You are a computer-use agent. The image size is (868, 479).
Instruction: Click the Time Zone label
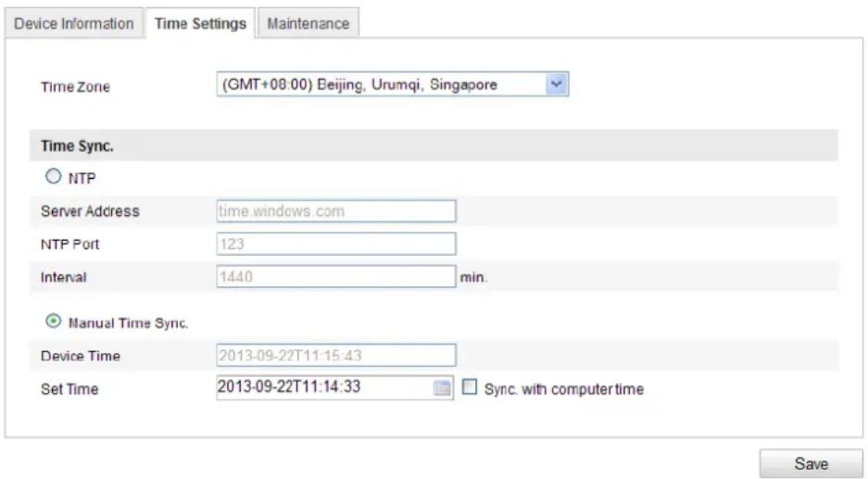[75, 87]
